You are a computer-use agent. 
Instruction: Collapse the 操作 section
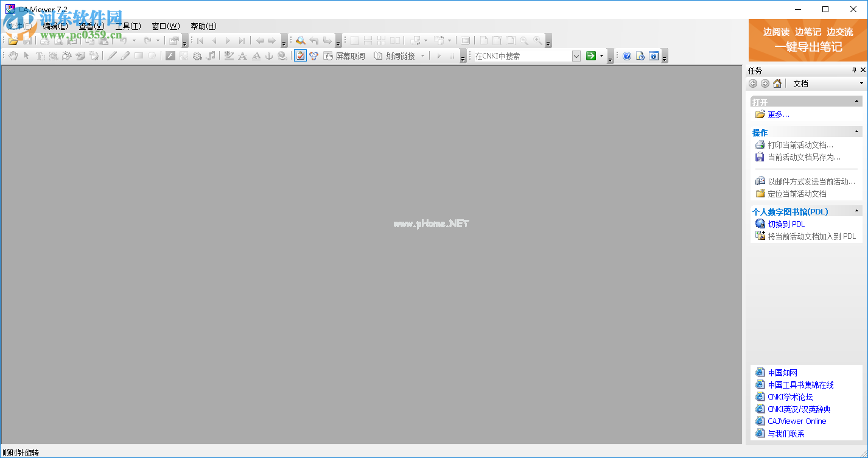(858, 132)
